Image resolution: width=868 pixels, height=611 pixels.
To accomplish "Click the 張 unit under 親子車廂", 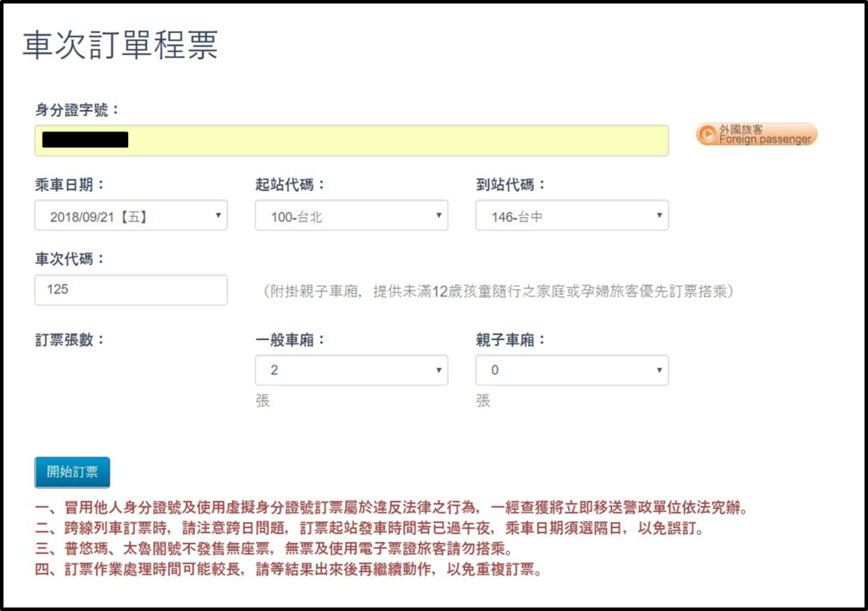I will (482, 401).
